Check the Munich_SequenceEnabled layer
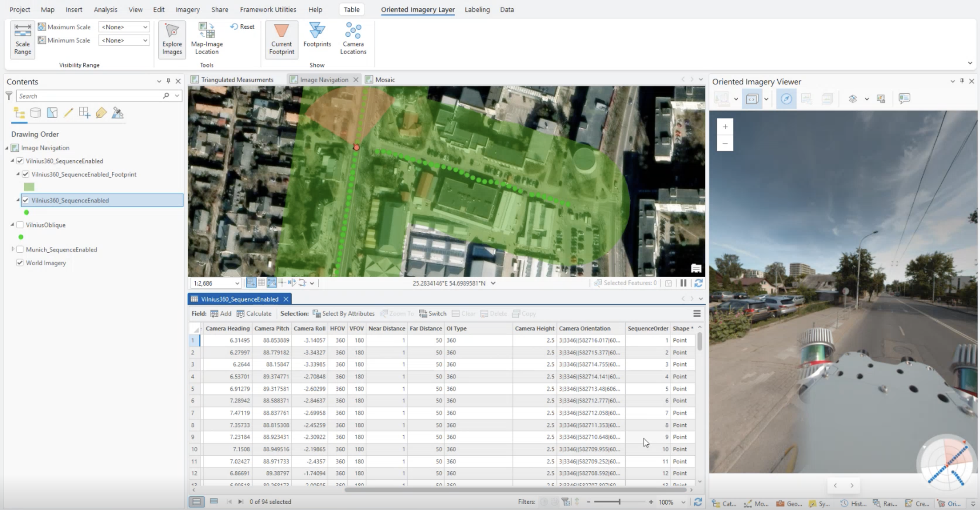 (x=20, y=250)
